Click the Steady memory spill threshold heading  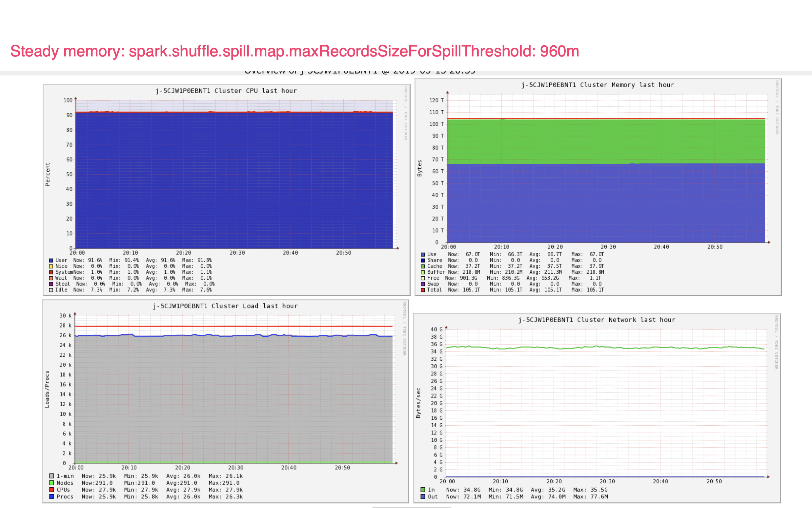click(x=294, y=52)
